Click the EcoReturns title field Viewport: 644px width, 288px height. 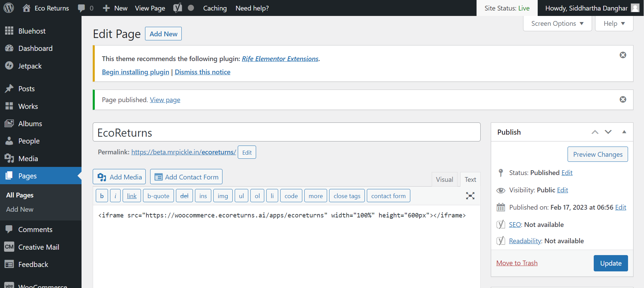(286, 132)
